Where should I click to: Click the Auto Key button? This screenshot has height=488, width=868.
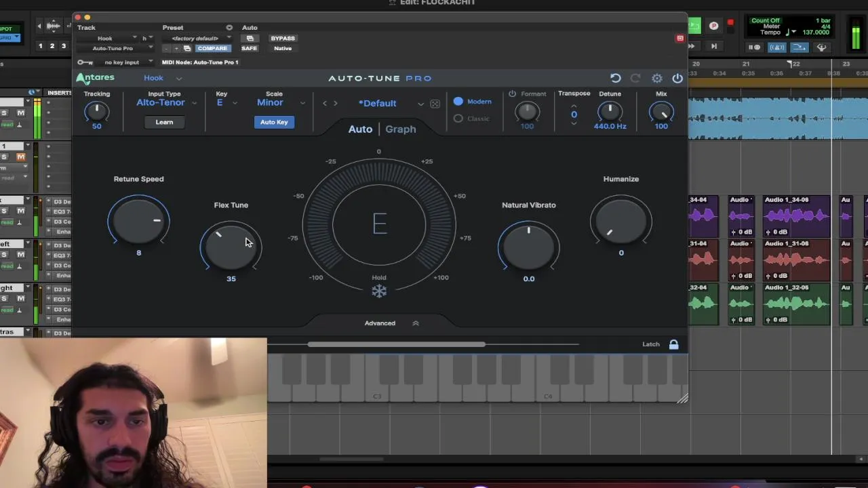tap(274, 122)
